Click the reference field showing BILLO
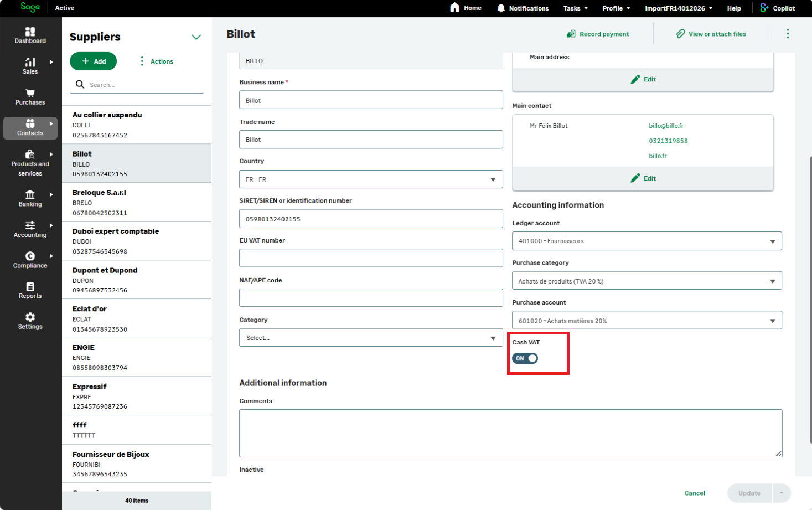This screenshot has width=812, height=510. 371,61
